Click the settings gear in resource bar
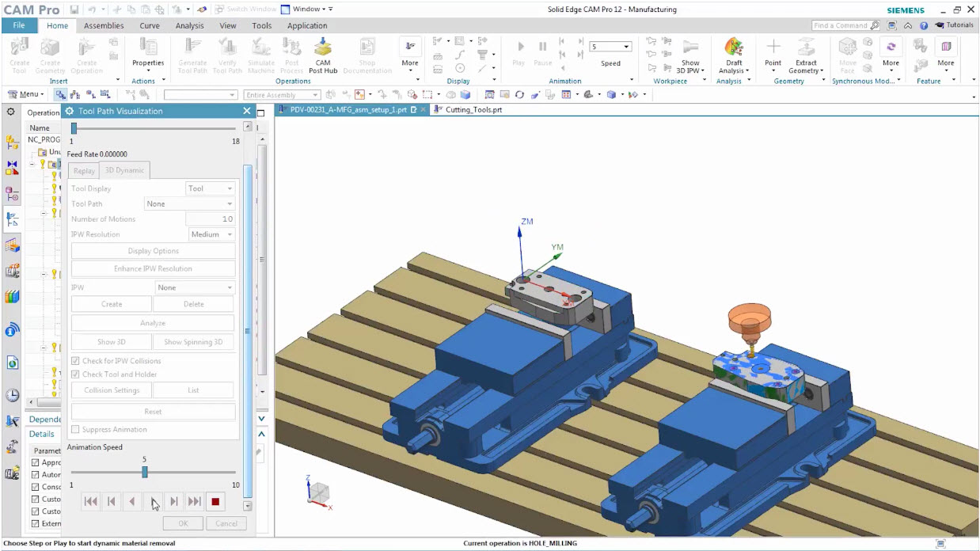The image size is (980, 551). pos(11,112)
